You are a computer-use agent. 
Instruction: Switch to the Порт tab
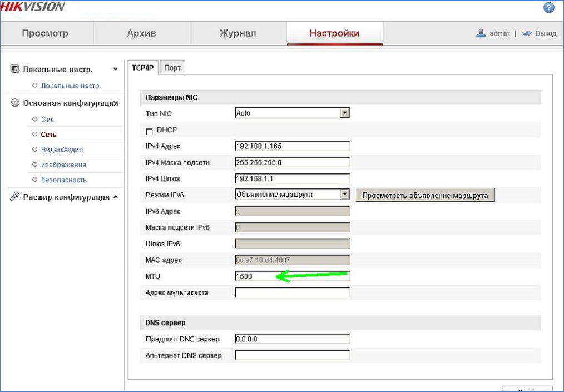172,67
